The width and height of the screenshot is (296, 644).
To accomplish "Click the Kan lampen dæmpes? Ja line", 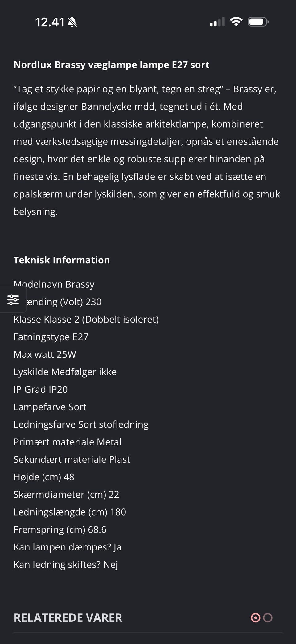I will pos(68,547).
